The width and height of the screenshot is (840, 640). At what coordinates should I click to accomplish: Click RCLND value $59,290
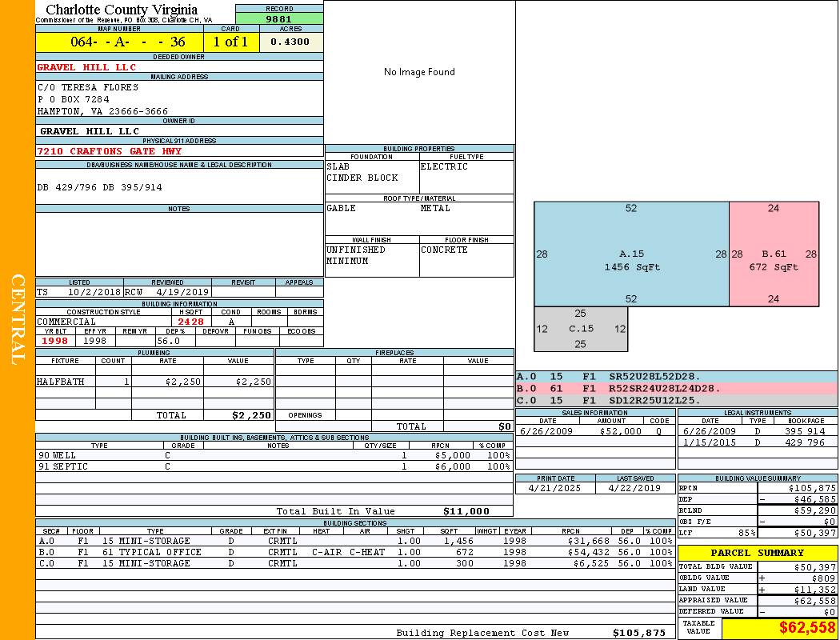[x=815, y=511]
